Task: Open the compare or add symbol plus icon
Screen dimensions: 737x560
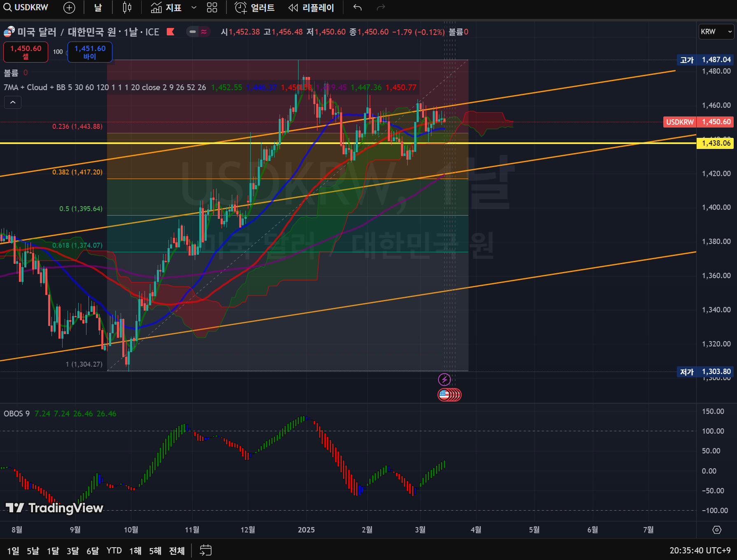Action: coord(69,8)
